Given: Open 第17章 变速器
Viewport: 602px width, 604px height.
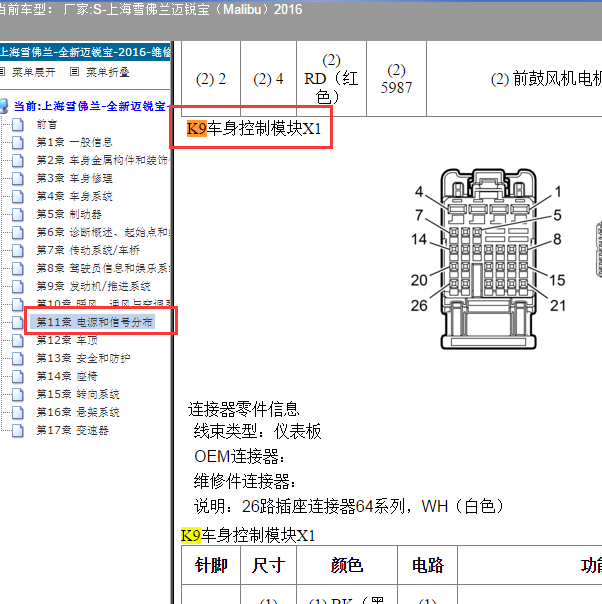Looking at the screenshot, I should tap(72, 430).
